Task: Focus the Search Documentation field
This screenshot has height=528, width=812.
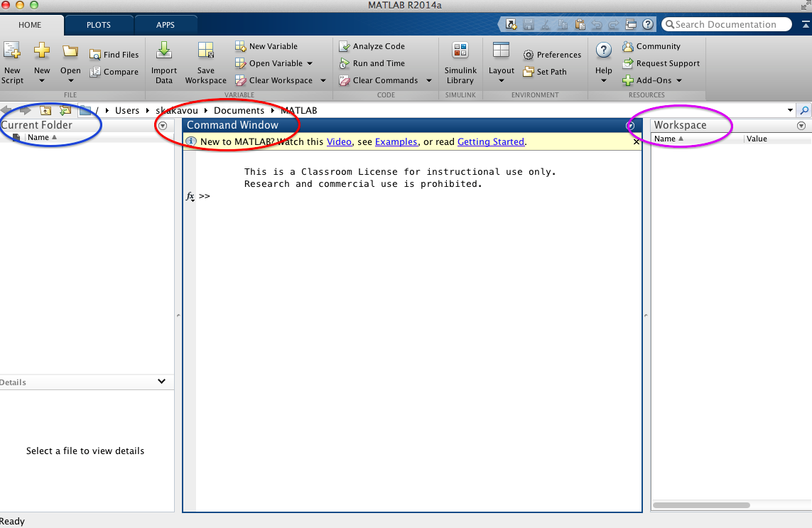Action: tap(727, 24)
